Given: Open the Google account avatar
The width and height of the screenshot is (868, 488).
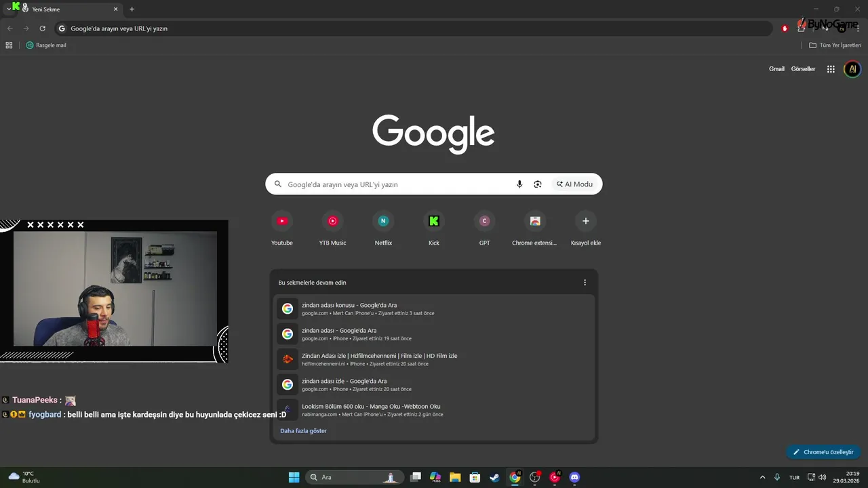Looking at the screenshot, I should pos(852,69).
